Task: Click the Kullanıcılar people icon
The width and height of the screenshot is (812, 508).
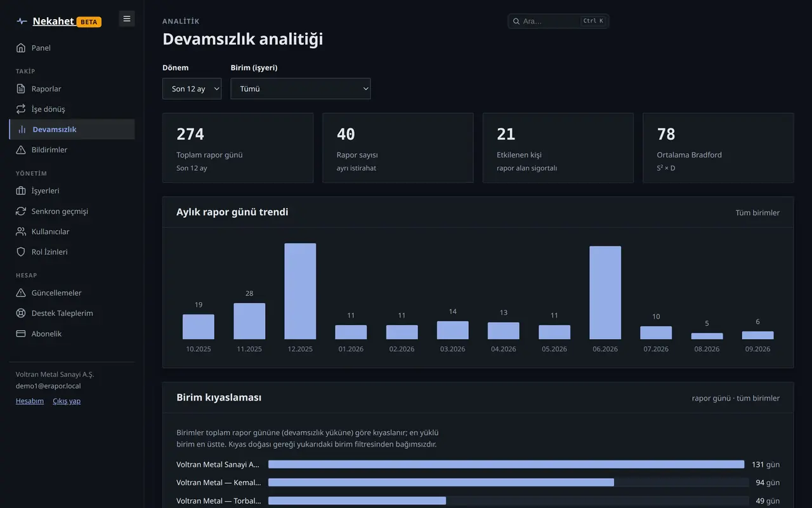Action: 21,232
